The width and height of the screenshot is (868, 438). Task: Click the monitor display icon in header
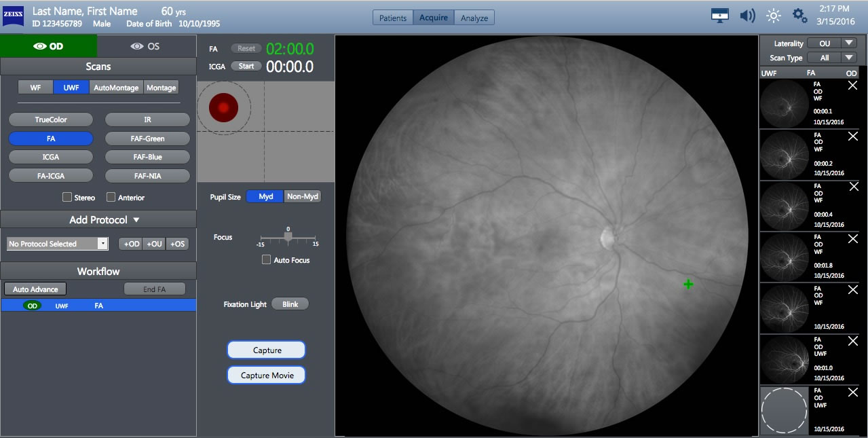[x=720, y=16]
